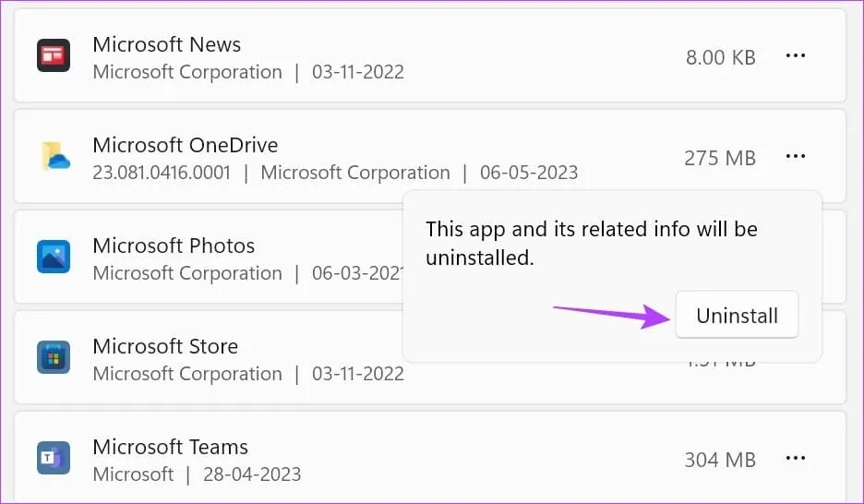Click the Microsoft Store app icon

coord(54,358)
